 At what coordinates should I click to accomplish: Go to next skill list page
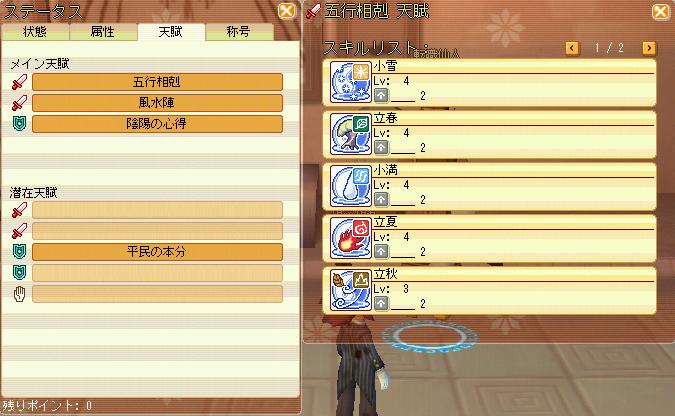(649, 48)
